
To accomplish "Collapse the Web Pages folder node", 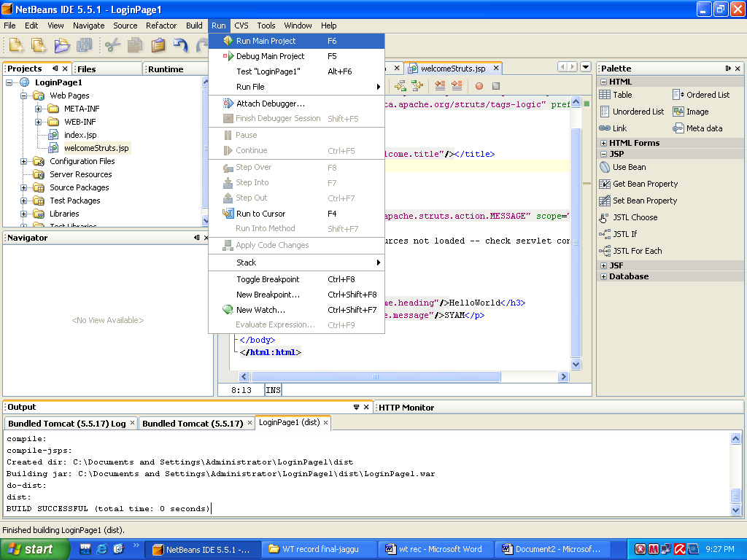I will tap(22, 95).
